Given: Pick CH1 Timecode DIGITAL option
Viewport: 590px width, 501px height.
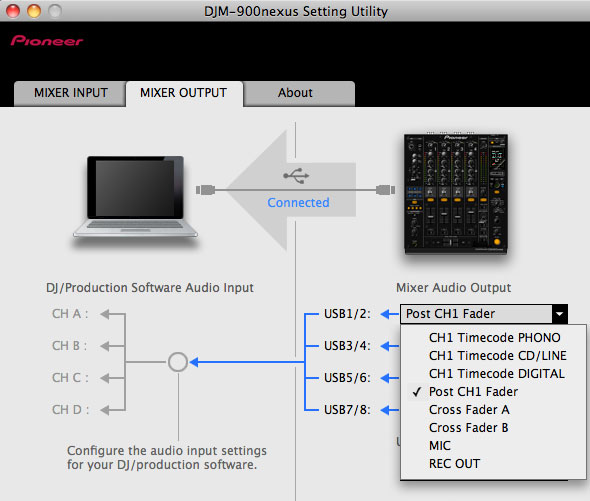Looking at the screenshot, I should 494,374.
